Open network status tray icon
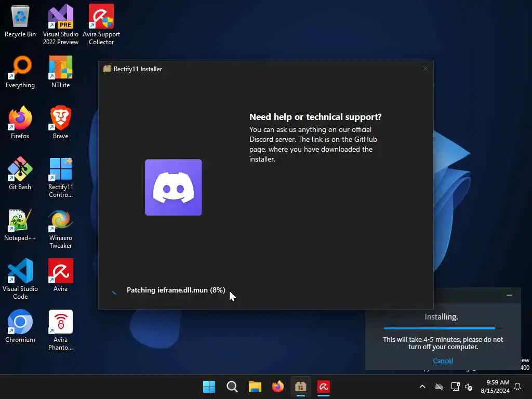This screenshot has height=399, width=532. [455, 387]
